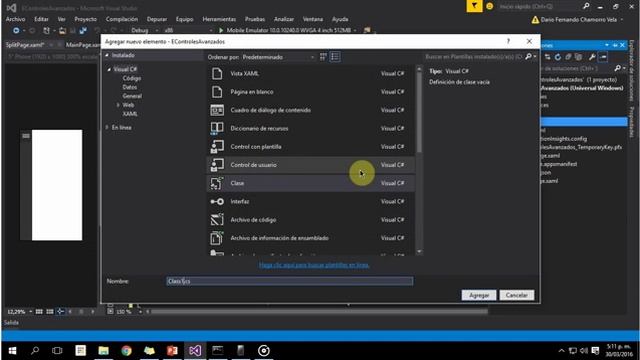Pick the Interfaz template

311,202
